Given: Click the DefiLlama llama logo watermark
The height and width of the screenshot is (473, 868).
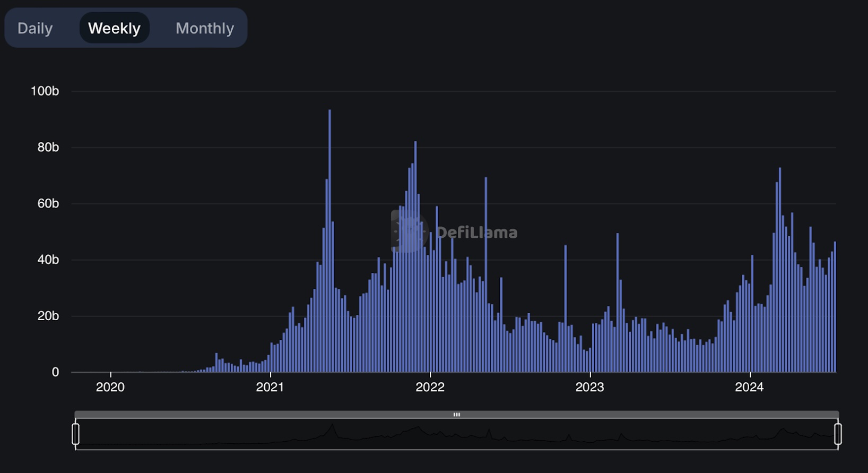Looking at the screenshot, I should [409, 231].
